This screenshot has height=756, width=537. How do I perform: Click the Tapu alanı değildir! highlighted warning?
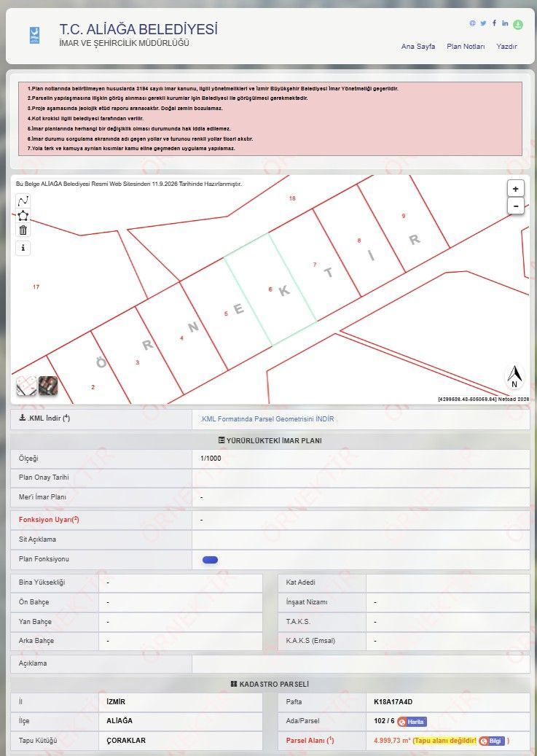pyautogui.click(x=445, y=741)
